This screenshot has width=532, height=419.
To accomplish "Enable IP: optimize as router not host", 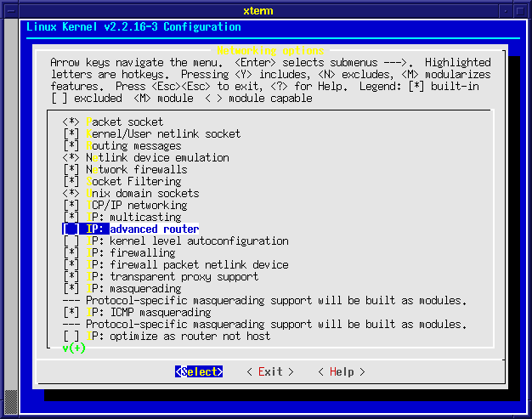I will [71, 337].
